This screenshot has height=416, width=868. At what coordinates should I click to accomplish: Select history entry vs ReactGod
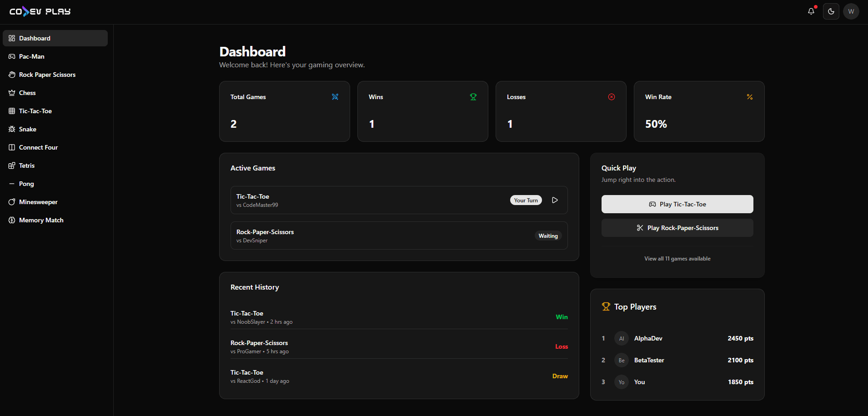coord(399,376)
